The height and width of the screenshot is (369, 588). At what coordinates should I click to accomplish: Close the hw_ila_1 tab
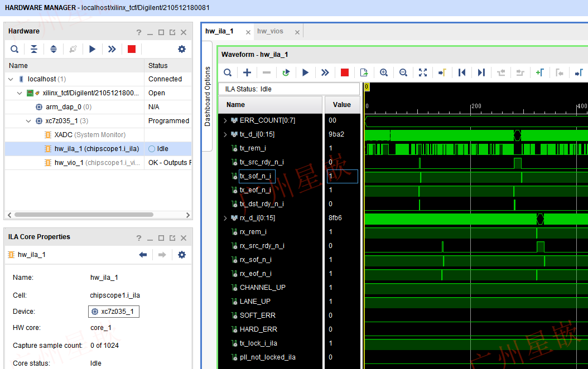coord(248,32)
